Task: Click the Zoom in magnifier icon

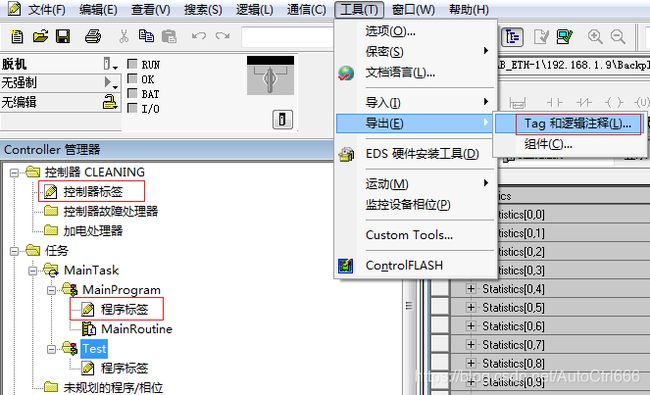Action: pos(595,37)
